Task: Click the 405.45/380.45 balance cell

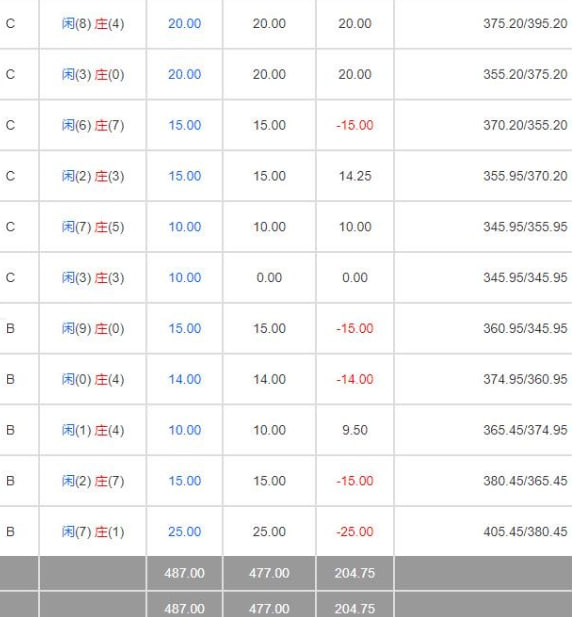Action: point(525,532)
